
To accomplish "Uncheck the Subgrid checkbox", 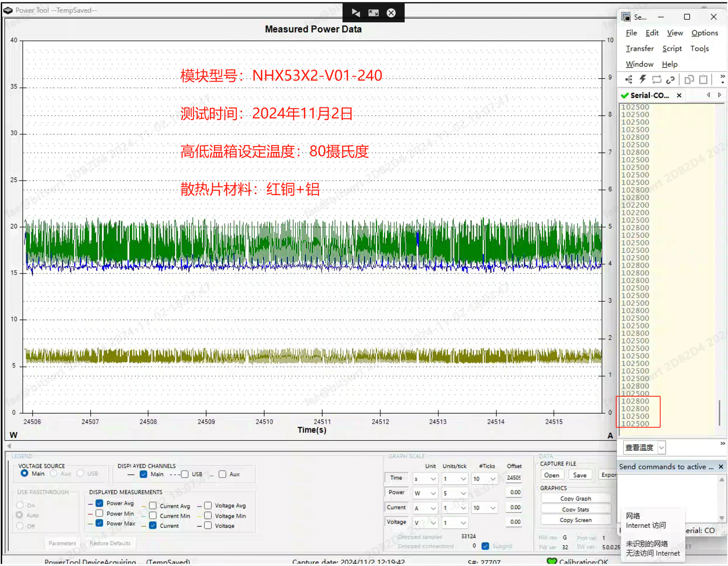I will [x=485, y=546].
